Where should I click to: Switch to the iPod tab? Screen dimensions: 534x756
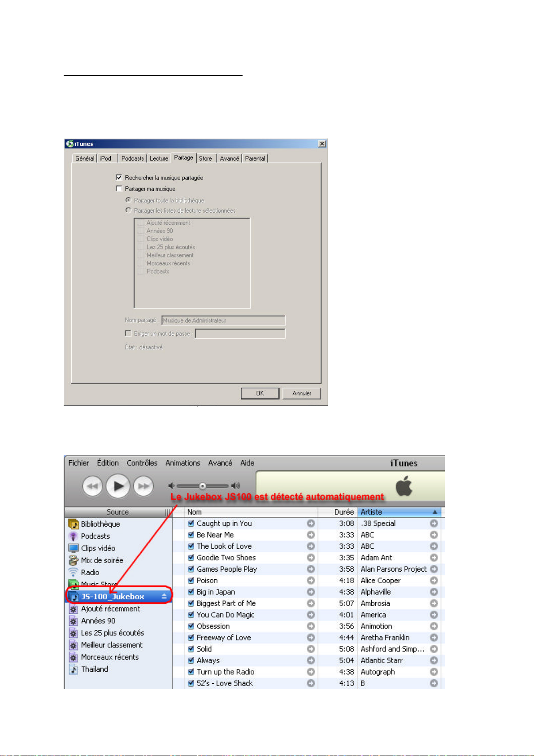coord(106,158)
